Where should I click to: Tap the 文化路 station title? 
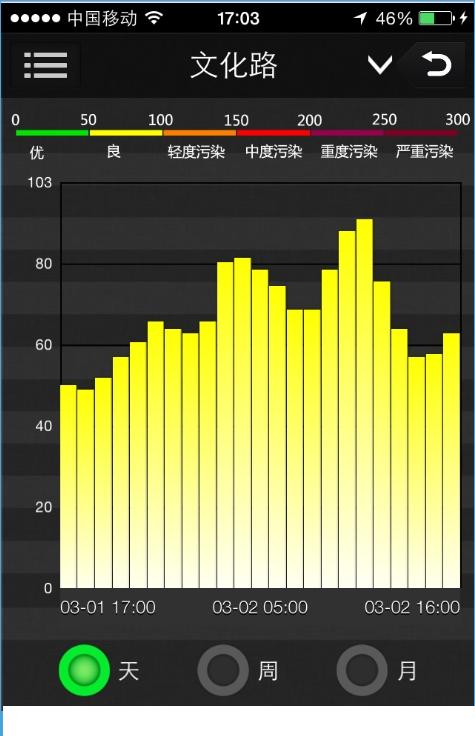pyautogui.click(x=234, y=65)
